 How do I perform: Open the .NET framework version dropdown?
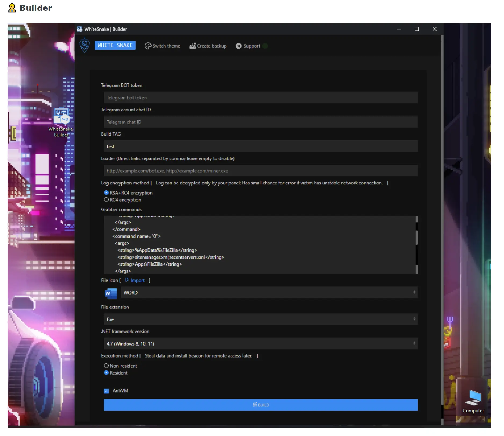[261, 343]
